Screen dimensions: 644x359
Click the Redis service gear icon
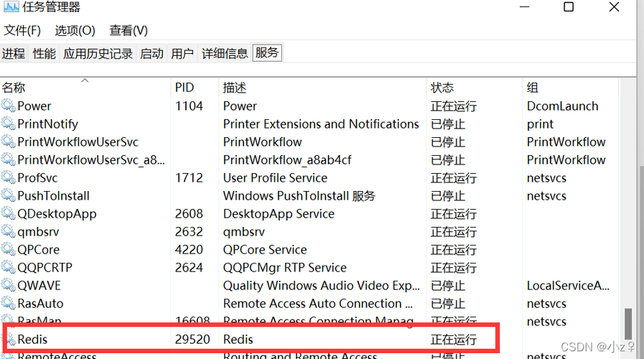click(x=9, y=339)
